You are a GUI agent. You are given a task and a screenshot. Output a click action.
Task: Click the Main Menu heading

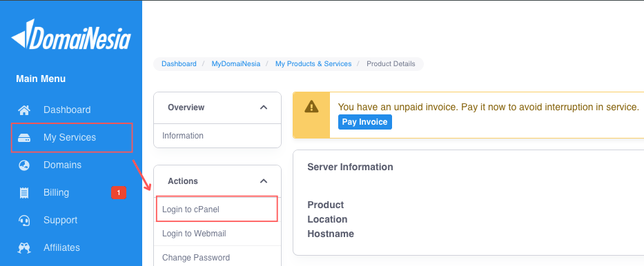[x=41, y=79]
